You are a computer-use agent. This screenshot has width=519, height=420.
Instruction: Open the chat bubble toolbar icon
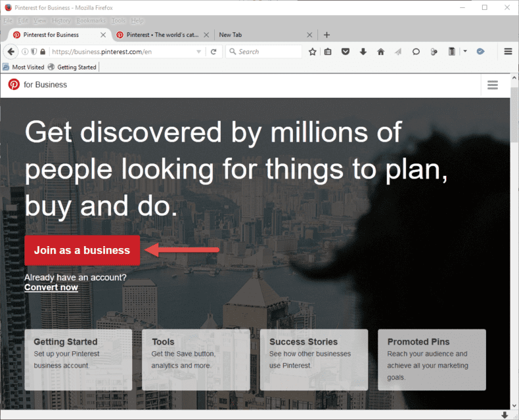(416, 52)
